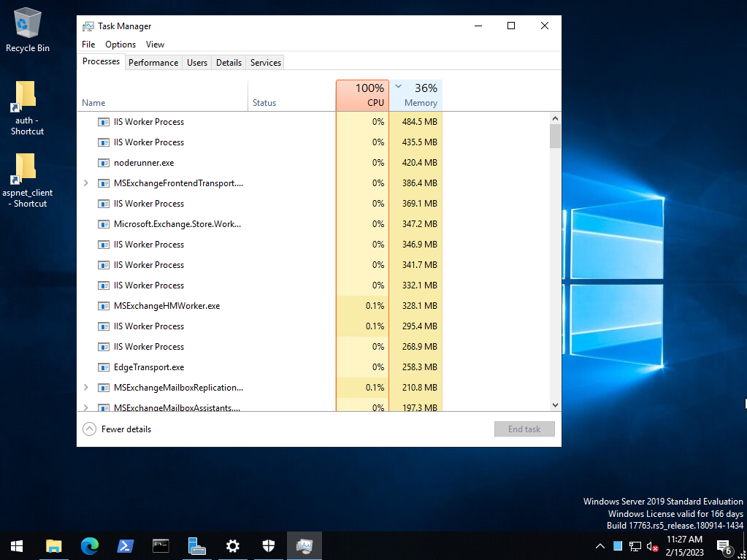
Task: Open the Options menu
Action: tap(120, 45)
